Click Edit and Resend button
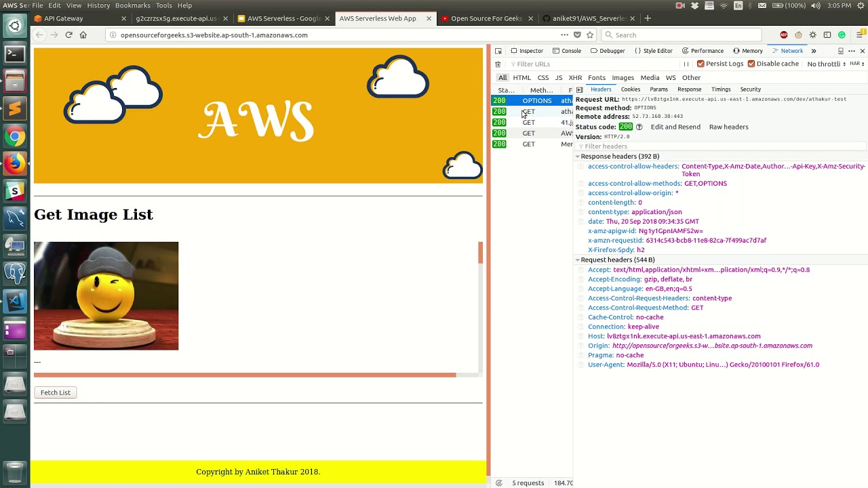 675,127
